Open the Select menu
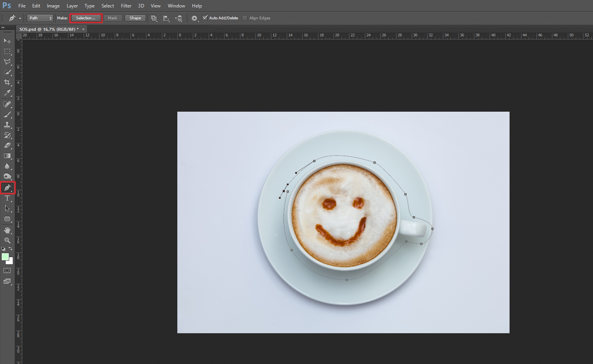This screenshot has height=364, width=593. coord(108,6)
